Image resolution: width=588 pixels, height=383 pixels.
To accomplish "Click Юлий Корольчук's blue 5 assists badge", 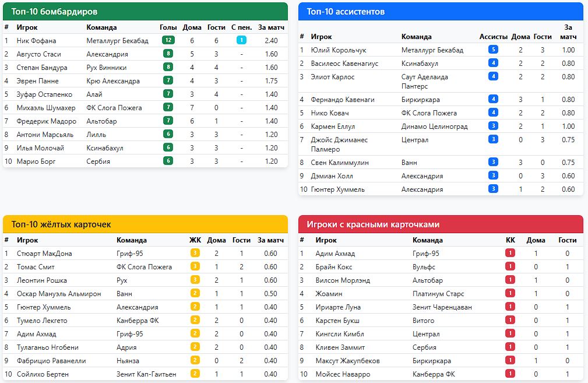I will pos(493,50).
